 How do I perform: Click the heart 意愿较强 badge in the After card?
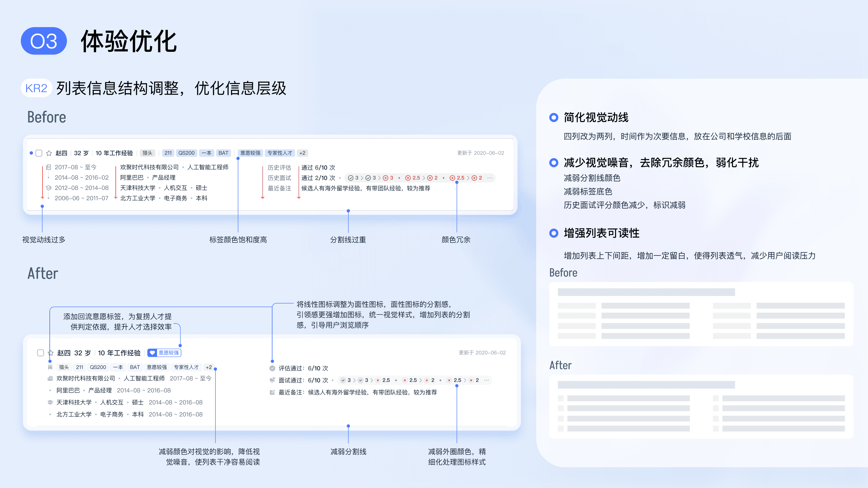point(165,353)
